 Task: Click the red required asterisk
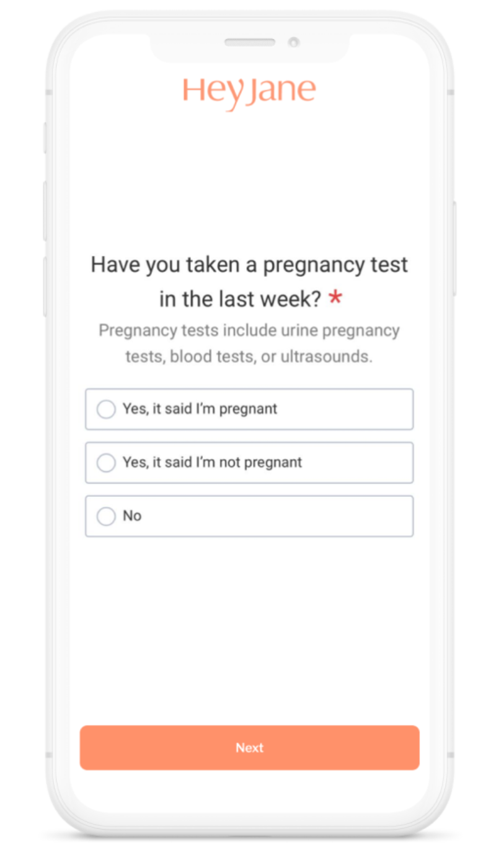tap(335, 299)
